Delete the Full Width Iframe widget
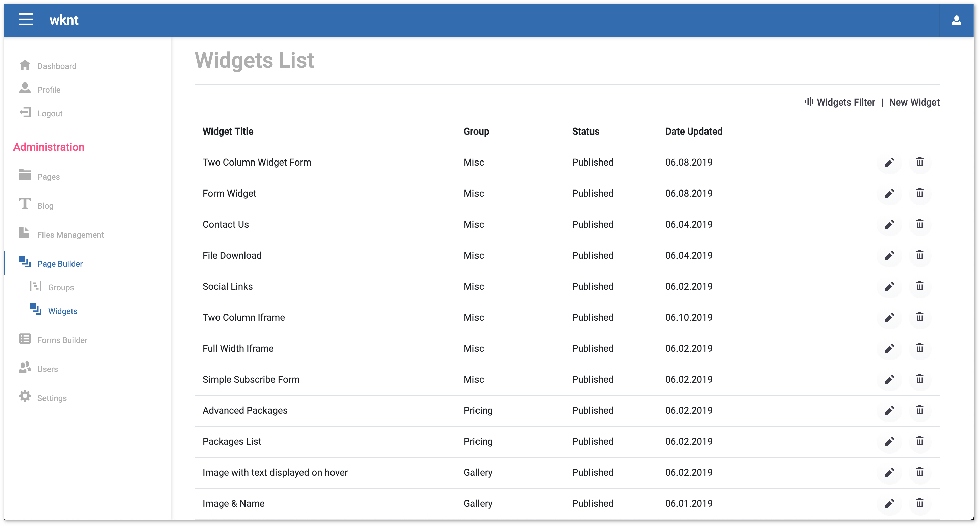980x526 pixels. point(920,348)
